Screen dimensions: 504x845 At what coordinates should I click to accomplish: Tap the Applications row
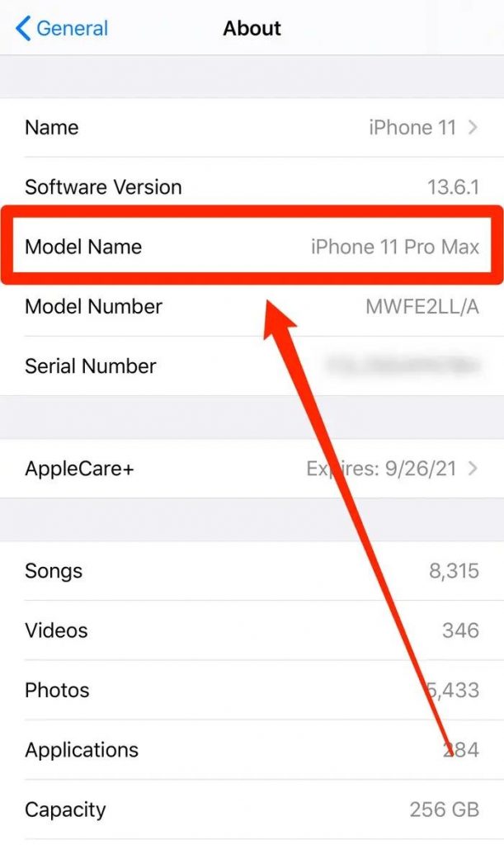click(x=252, y=749)
